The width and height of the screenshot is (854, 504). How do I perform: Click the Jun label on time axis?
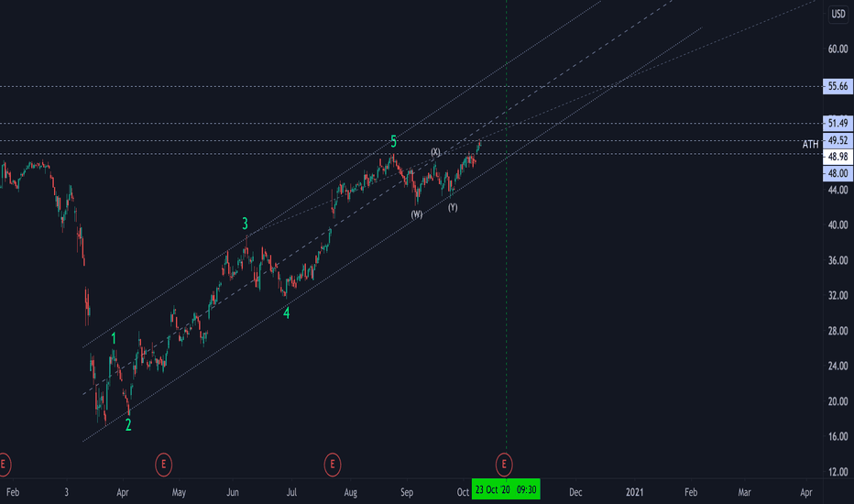coord(233,493)
